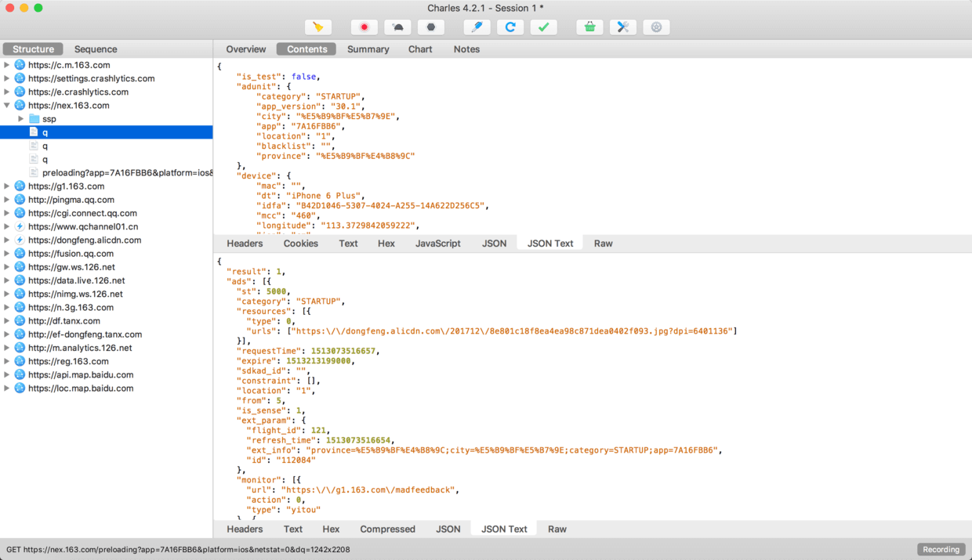This screenshot has height=560, width=972.
Task: Select the https://api.map.baidu.com host
Action: (80, 374)
